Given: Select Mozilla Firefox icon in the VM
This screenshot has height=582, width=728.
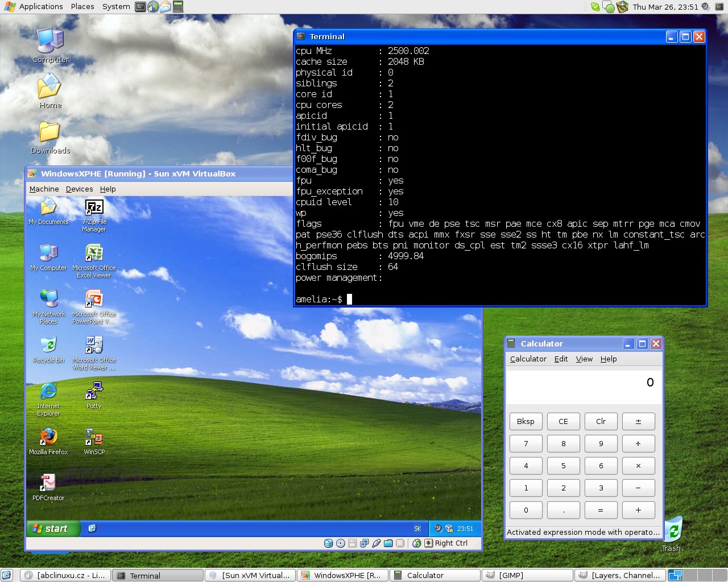Looking at the screenshot, I should (48, 442).
